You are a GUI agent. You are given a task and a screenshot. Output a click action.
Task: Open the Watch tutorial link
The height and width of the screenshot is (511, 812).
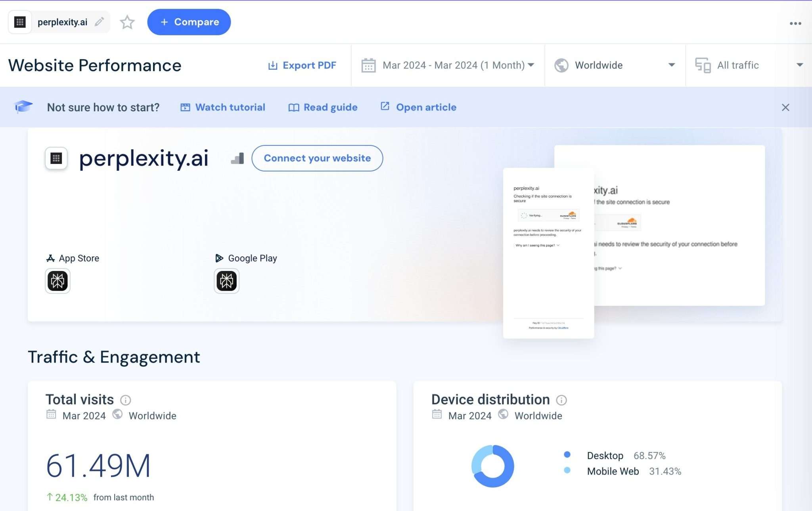click(230, 107)
